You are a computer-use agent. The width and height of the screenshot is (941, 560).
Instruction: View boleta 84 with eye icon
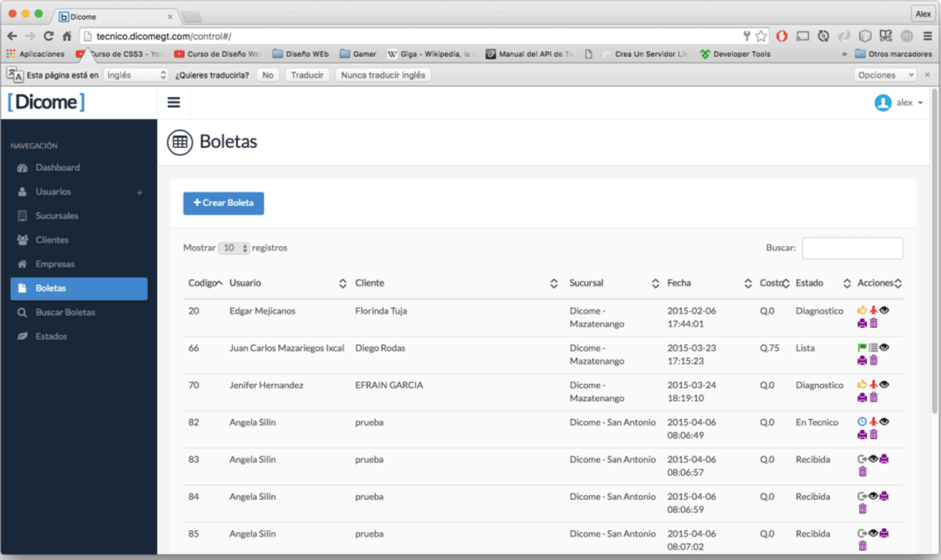click(873, 496)
